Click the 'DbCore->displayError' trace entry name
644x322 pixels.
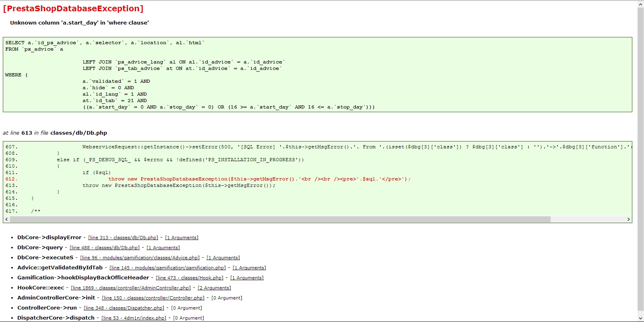point(49,238)
